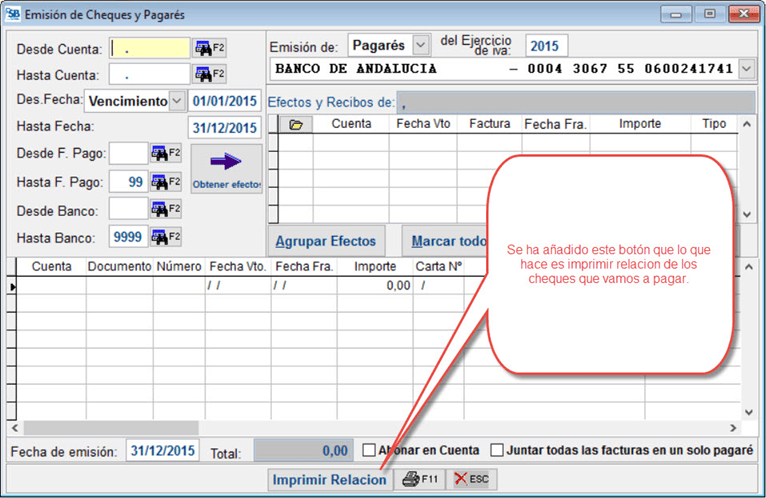Edit the Hasta Fecha 31/12/2015 field
The height and width of the screenshot is (498, 766).
(x=225, y=128)
